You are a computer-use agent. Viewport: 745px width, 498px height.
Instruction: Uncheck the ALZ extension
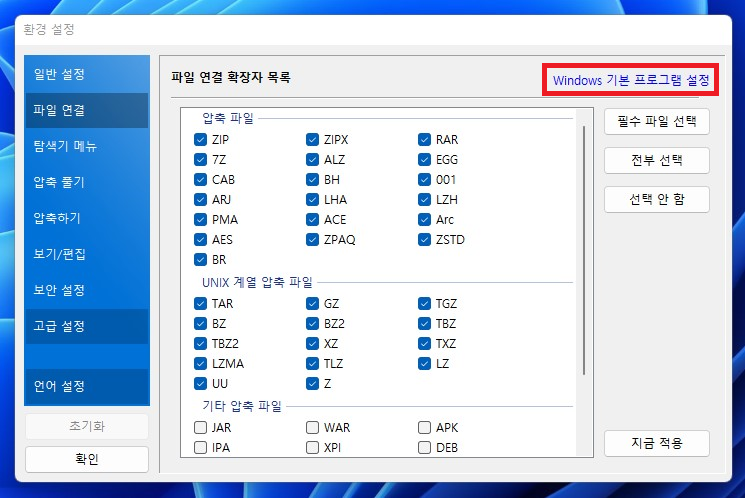tap(312, 160)
